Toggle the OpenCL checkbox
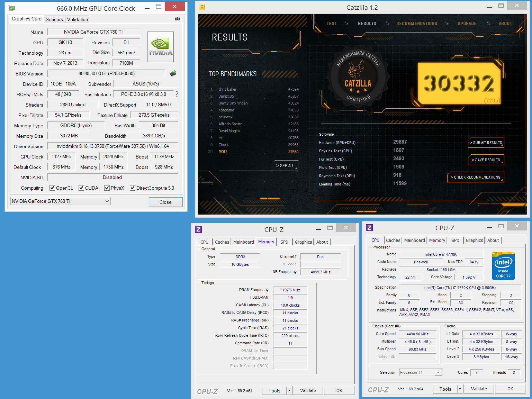Screen dimensions: 532x399 point(52,188)
